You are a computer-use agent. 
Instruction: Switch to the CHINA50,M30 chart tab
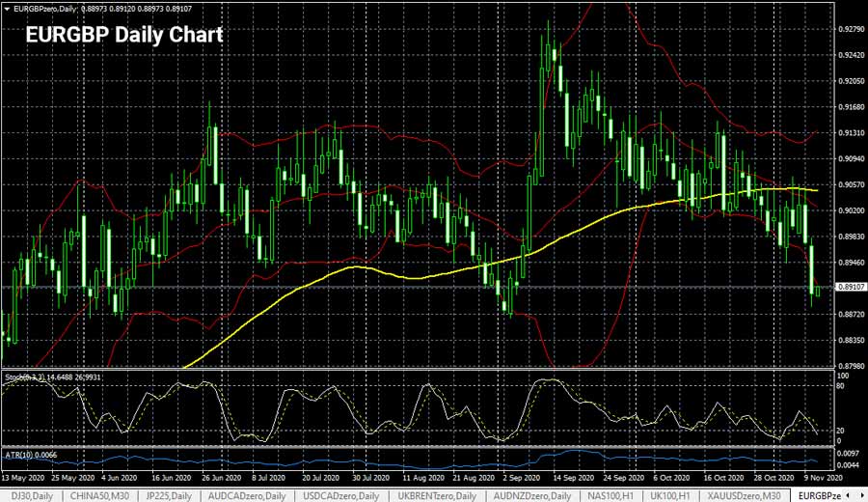[99, 496]
